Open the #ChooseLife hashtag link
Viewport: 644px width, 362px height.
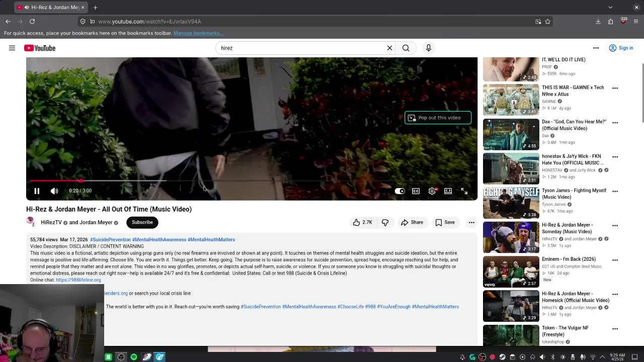coord(351,307)
